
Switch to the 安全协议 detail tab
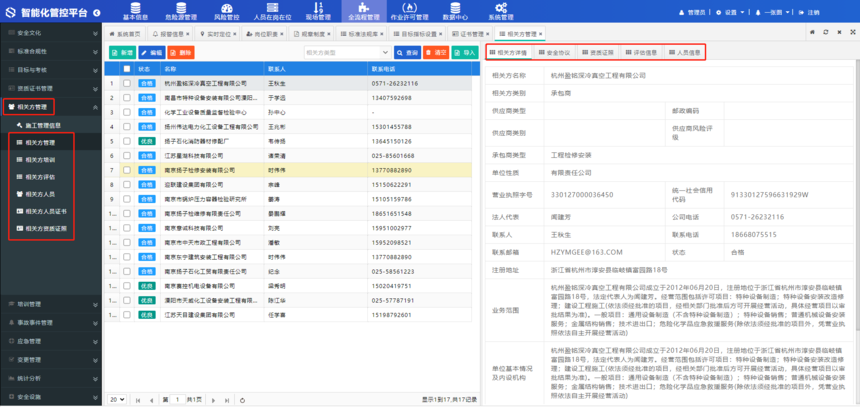553,52
